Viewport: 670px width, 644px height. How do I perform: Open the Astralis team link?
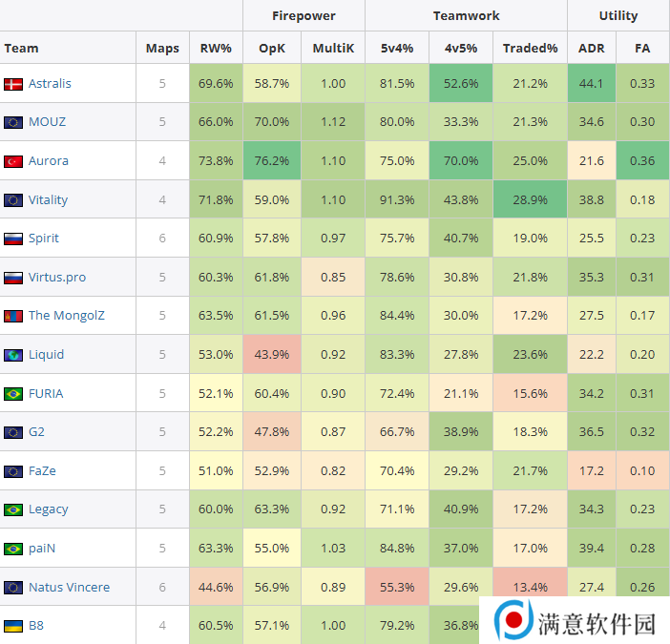click(50, 83)
